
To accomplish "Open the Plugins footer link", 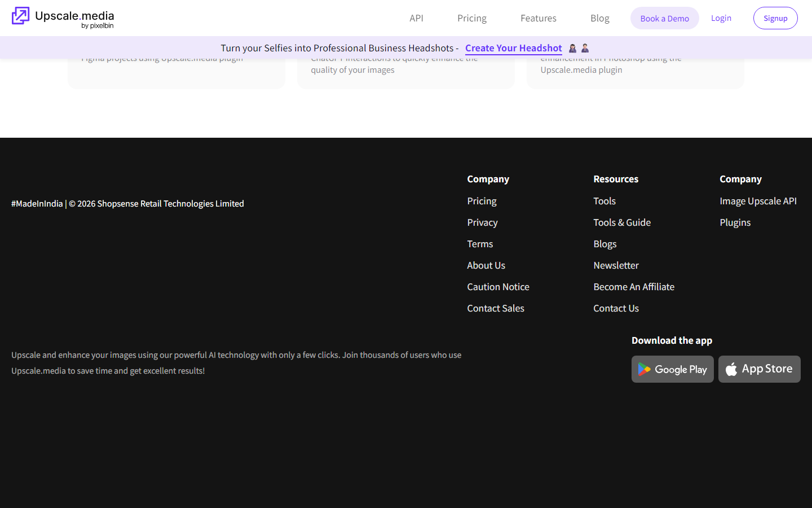I will point(735,222).
